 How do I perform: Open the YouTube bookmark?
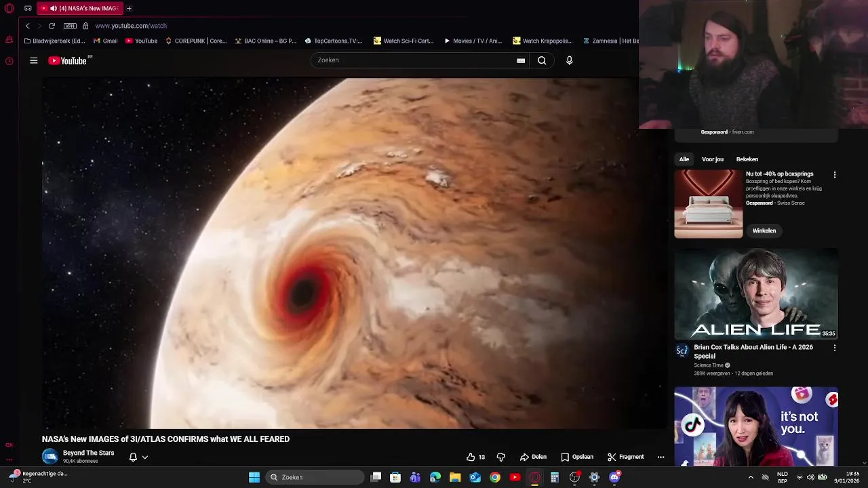tap(141, 41)
